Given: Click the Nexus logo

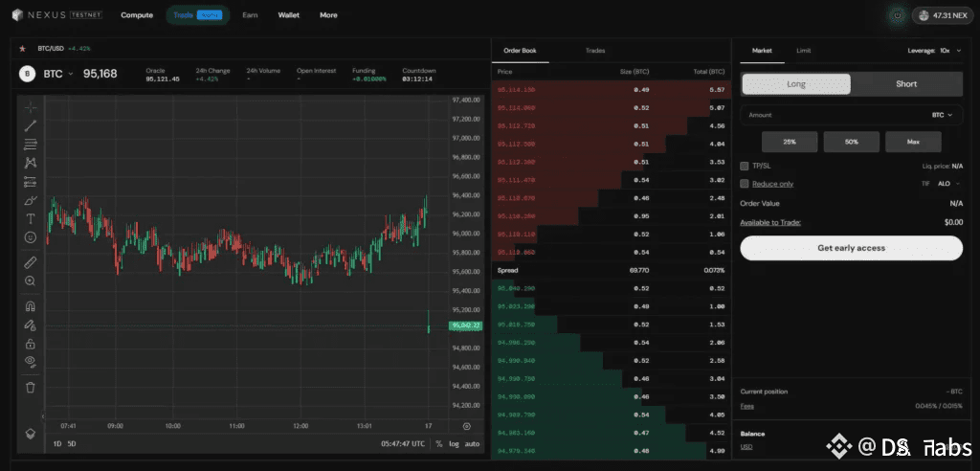Looking at the screenshot, I should coord(56,15).
